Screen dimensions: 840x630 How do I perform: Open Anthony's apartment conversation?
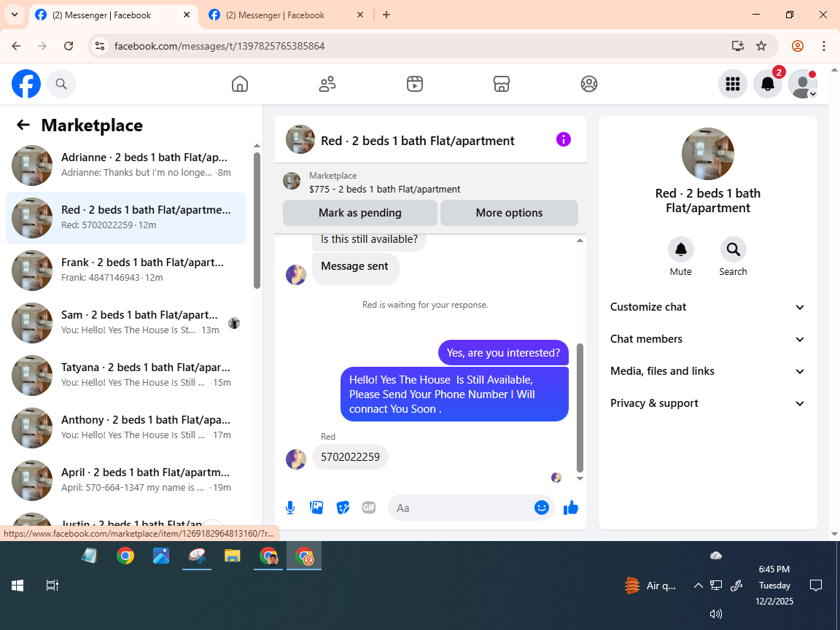point(125,427)
